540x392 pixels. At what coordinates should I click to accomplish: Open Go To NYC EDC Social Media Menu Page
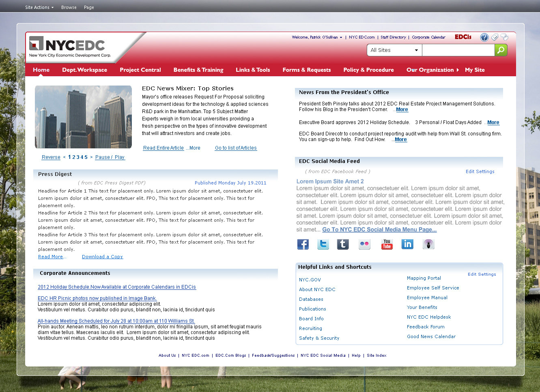[x=379, y=229]
